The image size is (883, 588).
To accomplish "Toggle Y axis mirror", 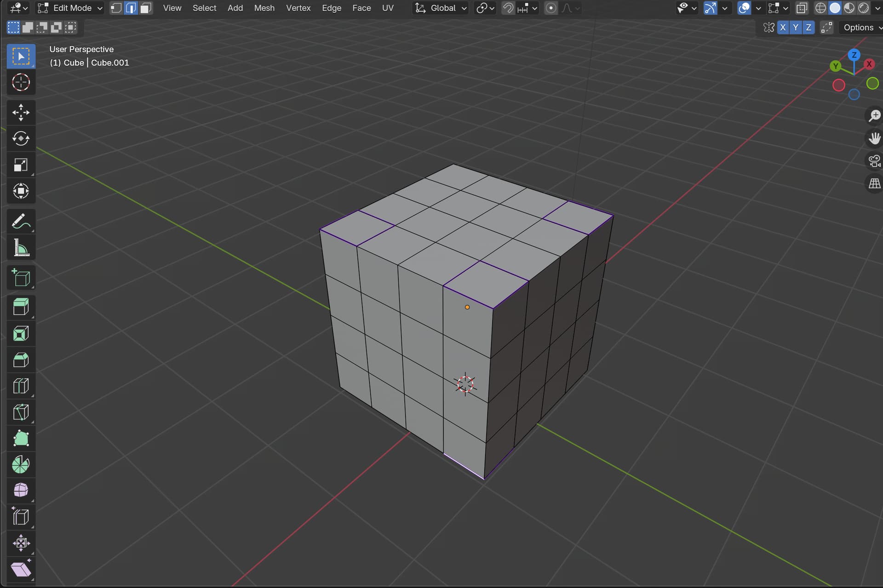I will click(x=796, y=28).
